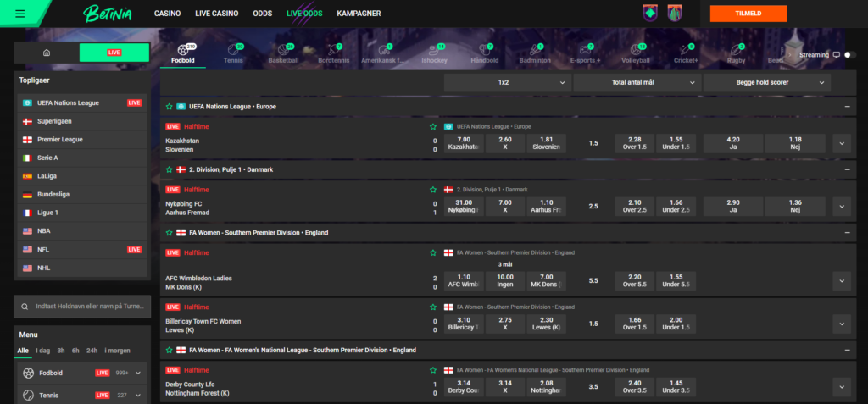Favorite the Kazakhstan vs Slovenien match star

coord(433,127)
